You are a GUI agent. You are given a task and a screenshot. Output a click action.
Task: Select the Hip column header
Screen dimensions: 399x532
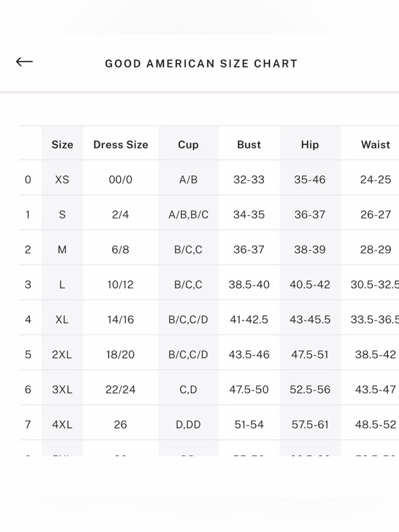(x=310, y=145)
